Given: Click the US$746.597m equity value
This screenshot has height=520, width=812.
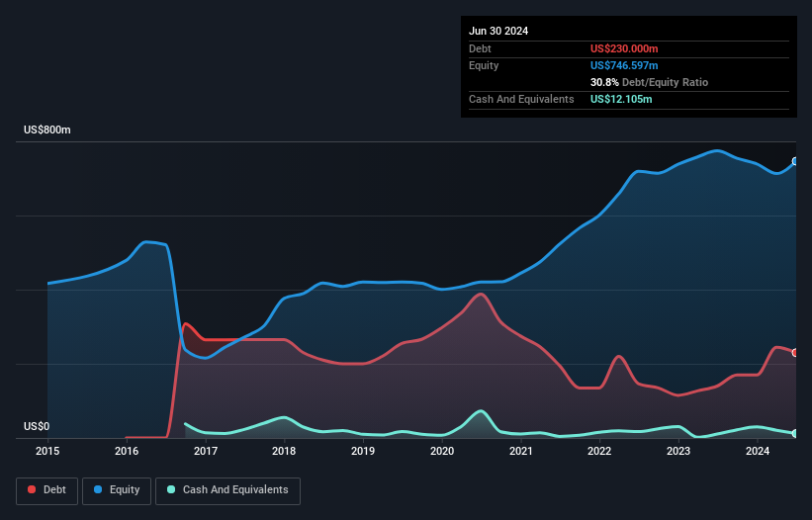Looking at the screenshot, I should pyautogui.click(x=624, y=65).
